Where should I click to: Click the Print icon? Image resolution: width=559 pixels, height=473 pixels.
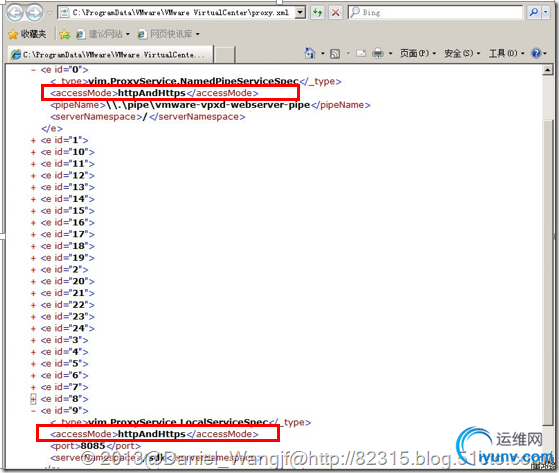(x=378, y=54)
